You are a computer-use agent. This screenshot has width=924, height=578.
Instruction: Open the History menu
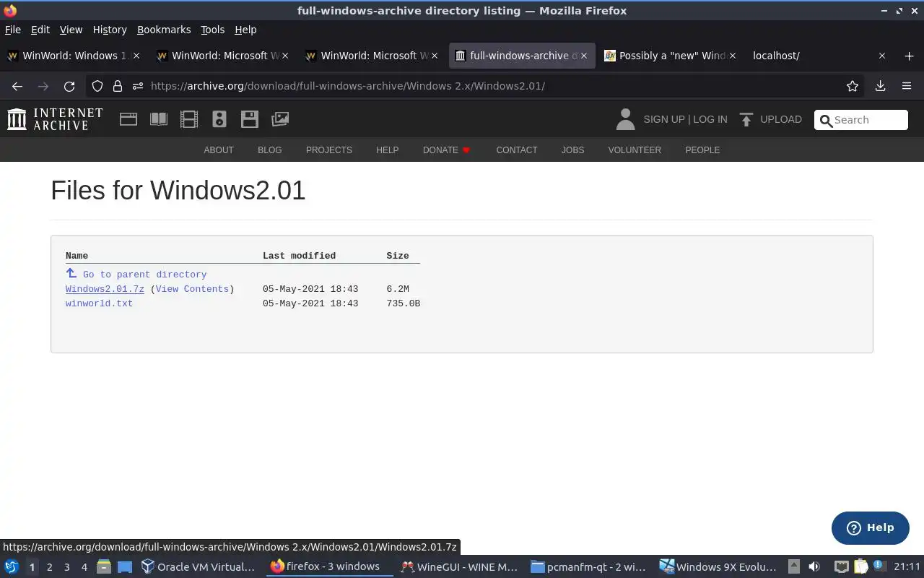(110, 30)
